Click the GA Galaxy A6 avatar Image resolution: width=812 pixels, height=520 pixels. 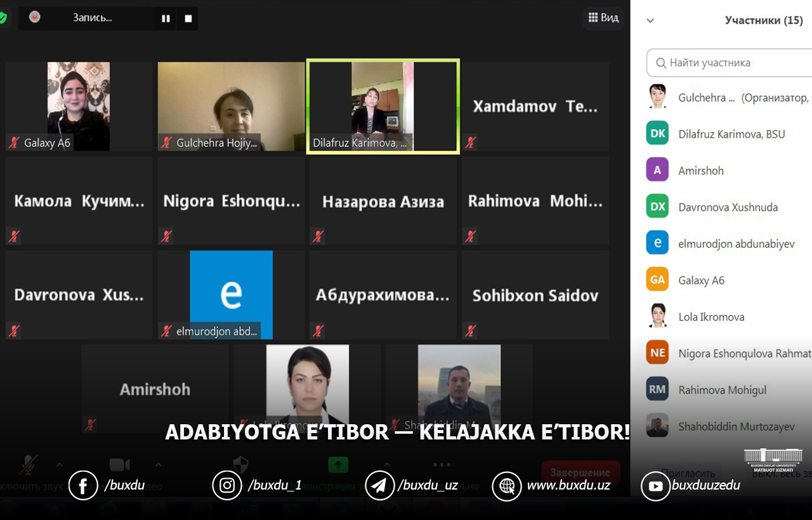tap(657, 280)
